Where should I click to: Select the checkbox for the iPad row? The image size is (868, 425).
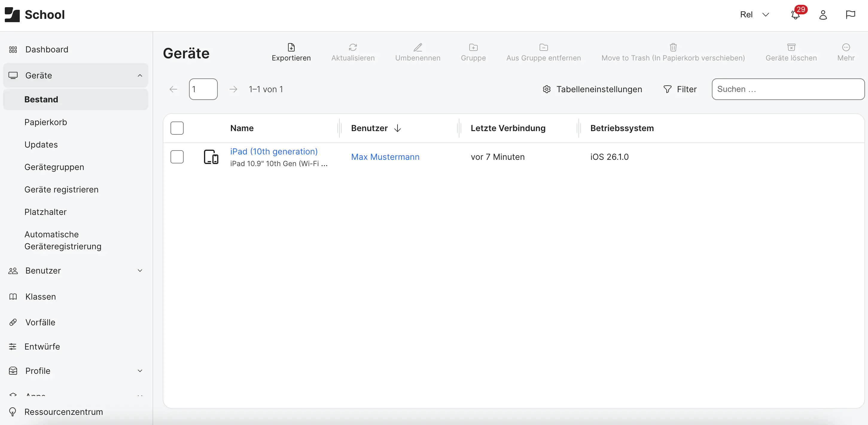coord(177,157)
